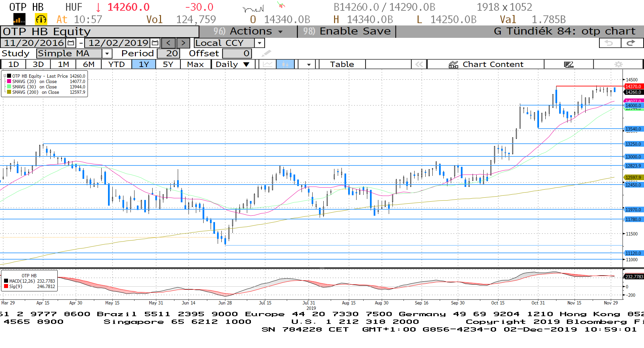This screenshot has width=644, height=348.
Task: Click the 232.7783 MACD value label
Action: [633, 277]
